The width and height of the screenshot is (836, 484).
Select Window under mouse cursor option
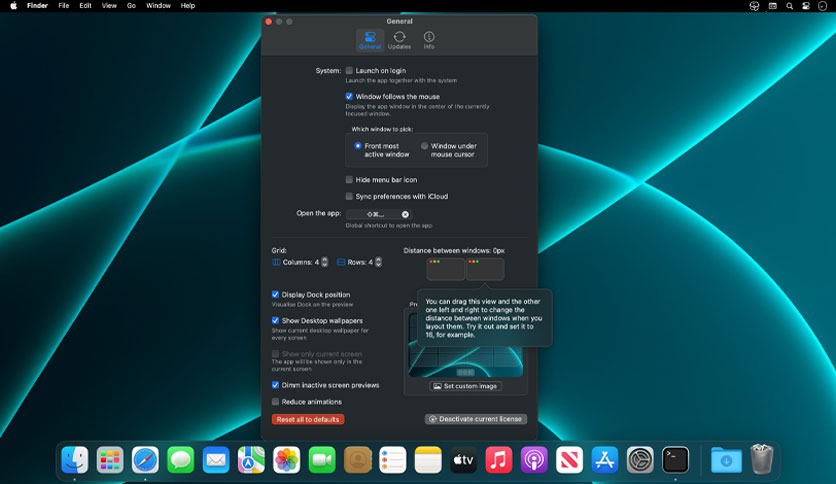point(424,146)
